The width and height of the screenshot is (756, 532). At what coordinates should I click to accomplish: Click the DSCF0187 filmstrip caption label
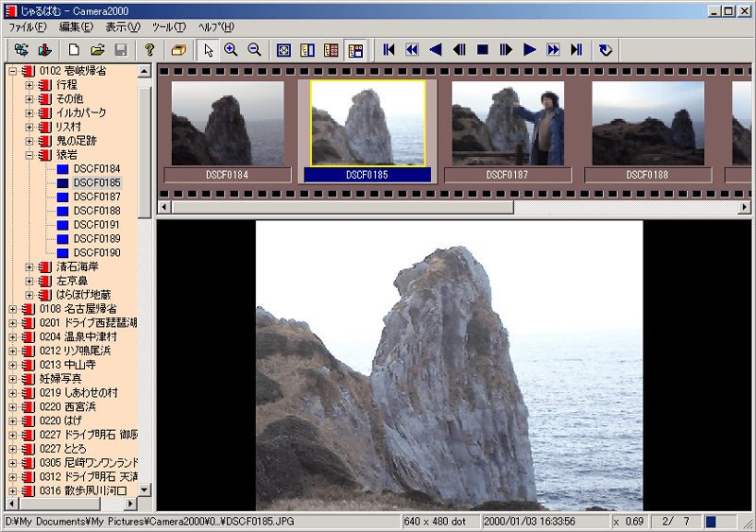(507, 175)
